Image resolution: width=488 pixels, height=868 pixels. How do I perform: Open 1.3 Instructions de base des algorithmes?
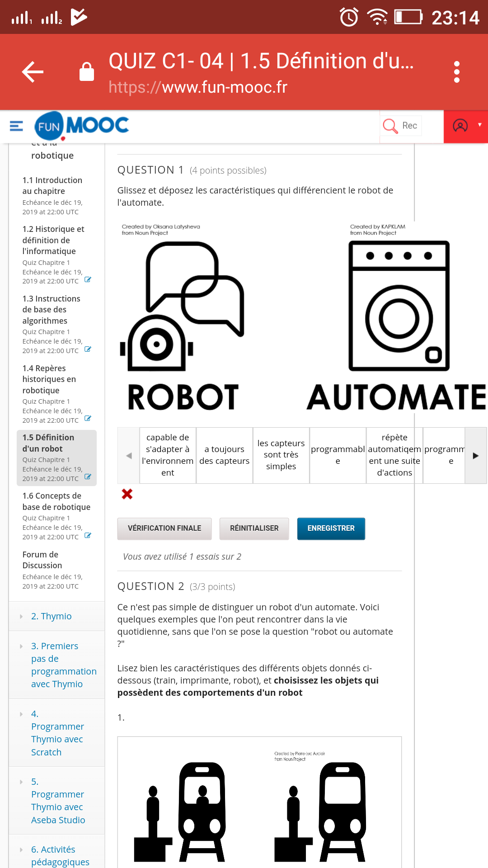[x=52, y=310]
